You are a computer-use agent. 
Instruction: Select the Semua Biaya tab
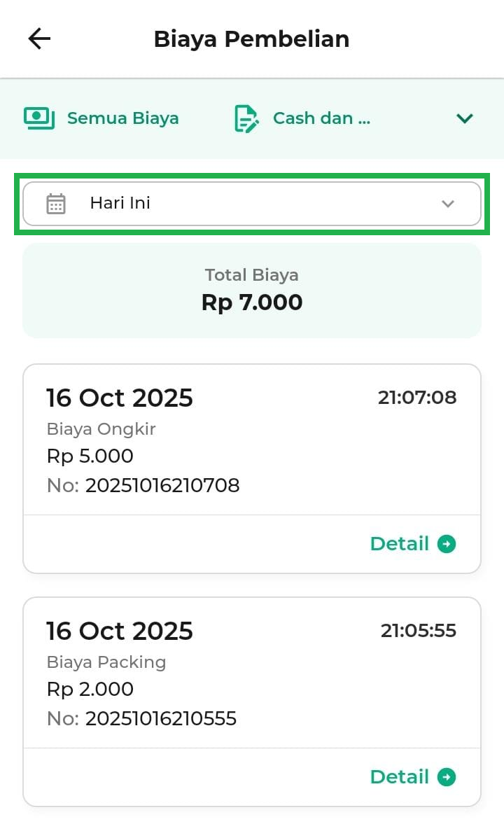pyautogui.click(x=122, y=118)
